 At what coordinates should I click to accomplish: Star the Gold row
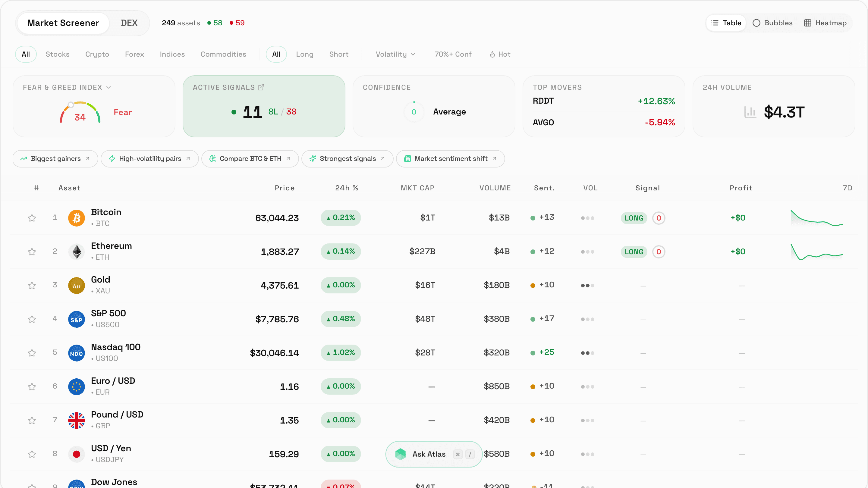32,285
